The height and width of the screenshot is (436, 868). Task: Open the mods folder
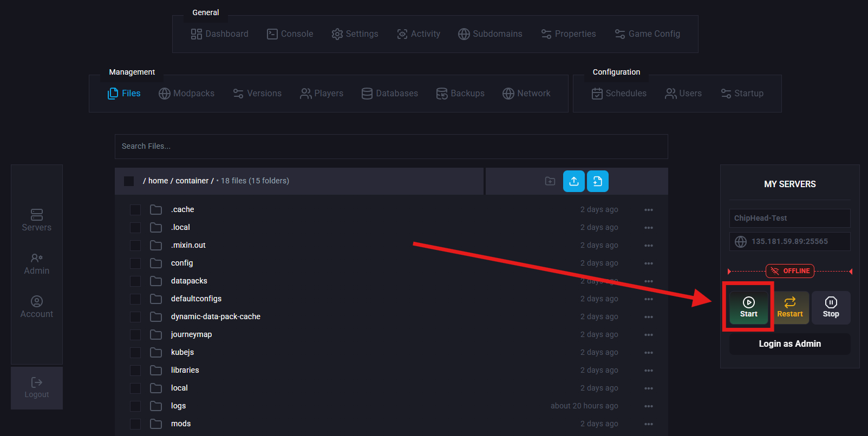point(181,424)
